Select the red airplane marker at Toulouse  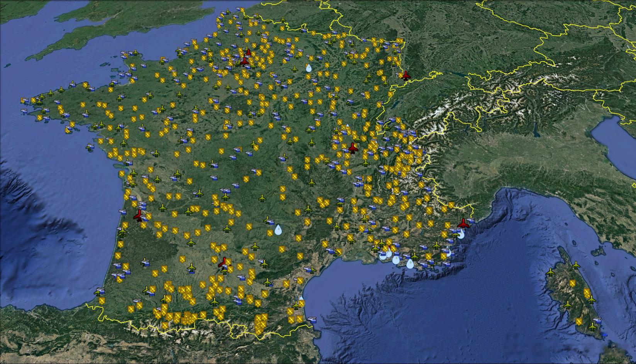[x=223, y=263]
